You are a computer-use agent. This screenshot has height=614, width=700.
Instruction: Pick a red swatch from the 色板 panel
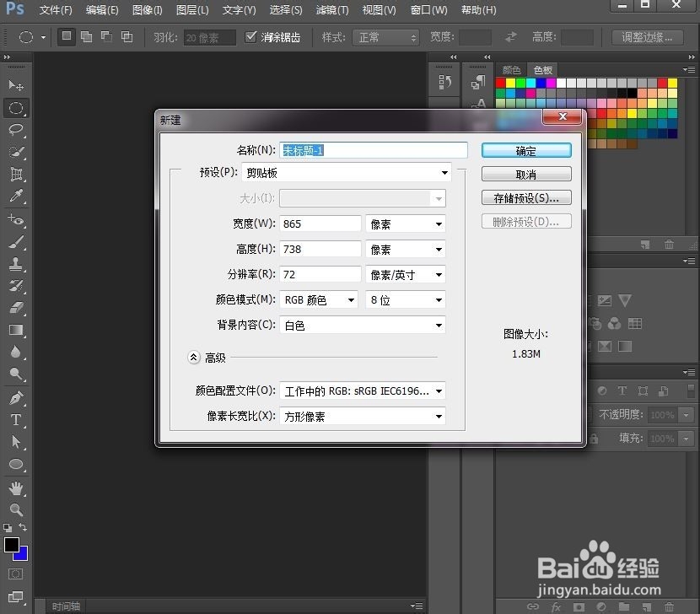click(499, 82)
